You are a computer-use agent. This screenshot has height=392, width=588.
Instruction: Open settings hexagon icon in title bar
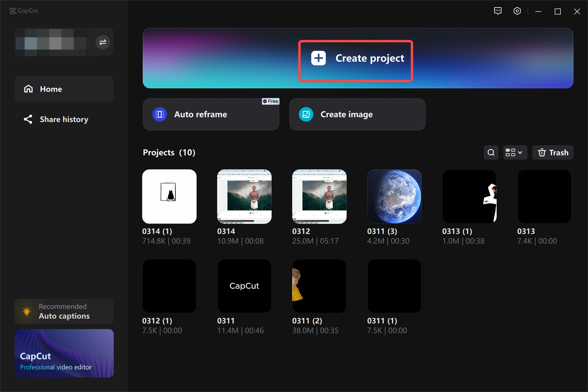[517, 11]
